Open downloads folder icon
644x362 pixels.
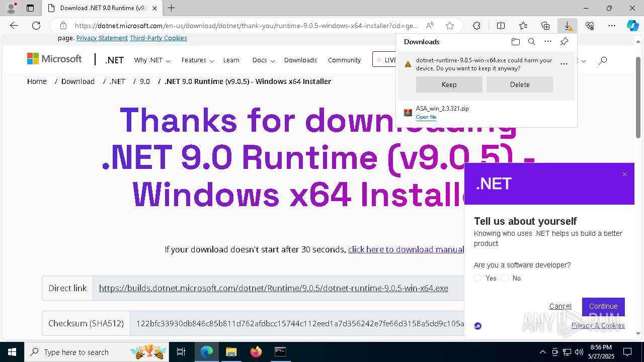[515, 42]
